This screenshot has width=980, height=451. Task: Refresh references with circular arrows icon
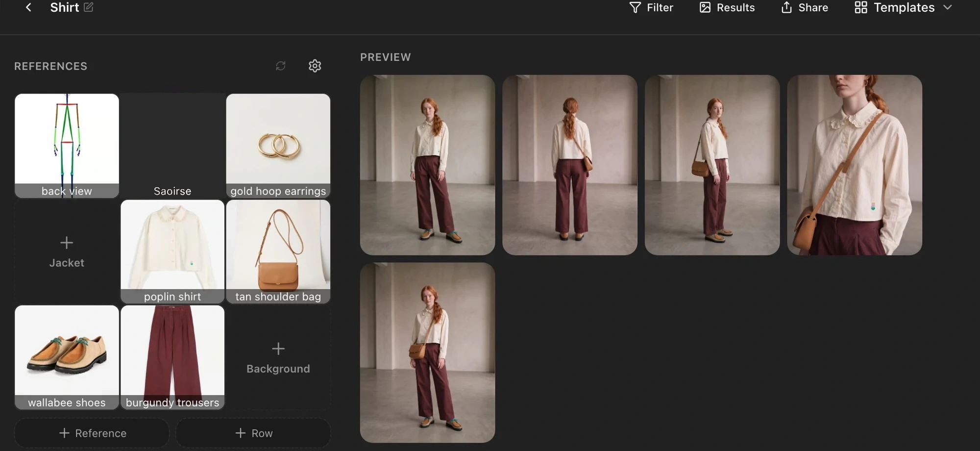click(x=281, y=66)
